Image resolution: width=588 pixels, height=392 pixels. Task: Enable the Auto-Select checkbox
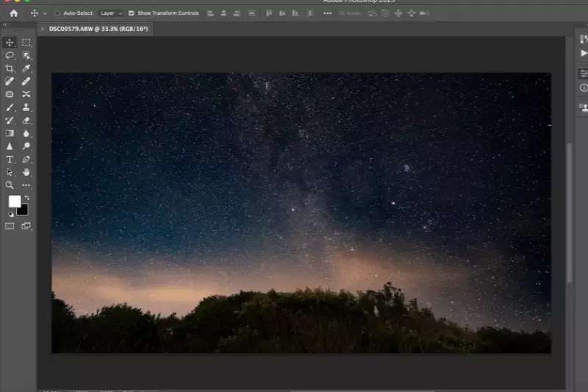(57, 13)
